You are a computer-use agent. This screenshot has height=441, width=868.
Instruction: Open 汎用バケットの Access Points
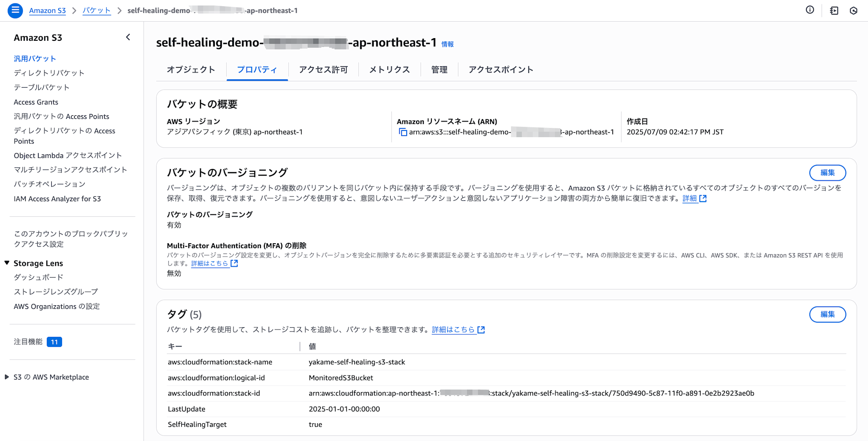(62, 116)
